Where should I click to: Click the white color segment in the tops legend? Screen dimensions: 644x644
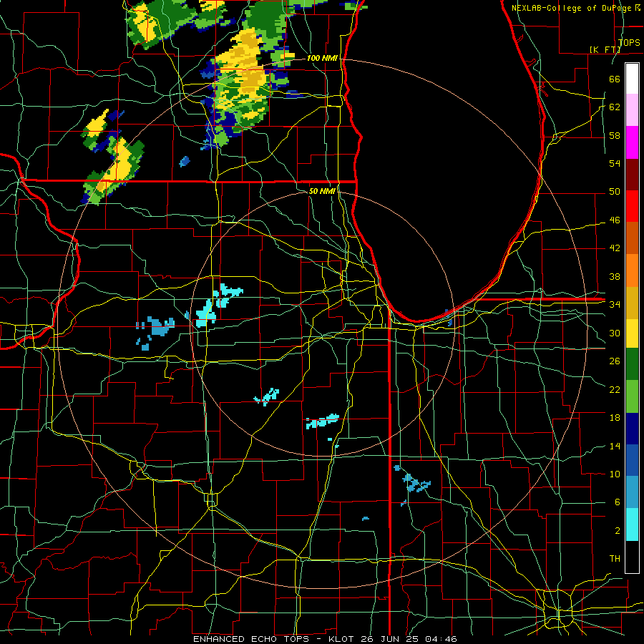pyautogui.click(x=632, y=79)
